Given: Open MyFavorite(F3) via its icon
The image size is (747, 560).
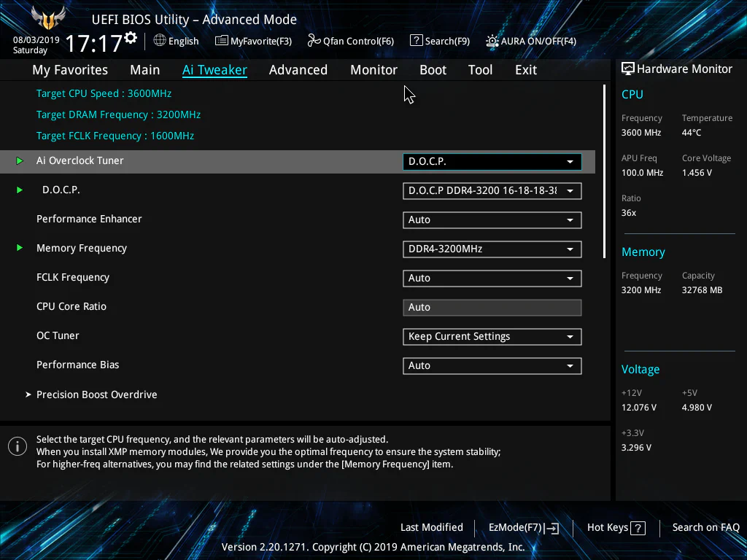Looking at the screenshot, I should pos(222,41).
